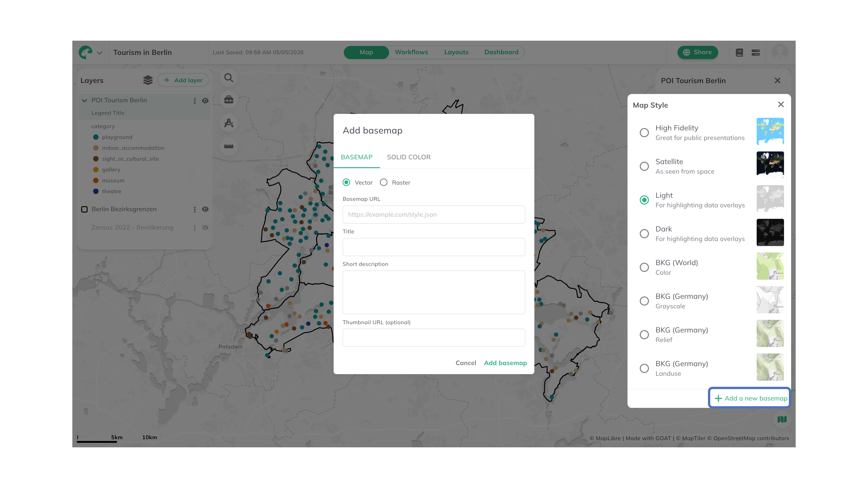Select BKG (Germany) Landuse basemap radio
This screenshot has width=868, height=488.
[x=644, y=368]
